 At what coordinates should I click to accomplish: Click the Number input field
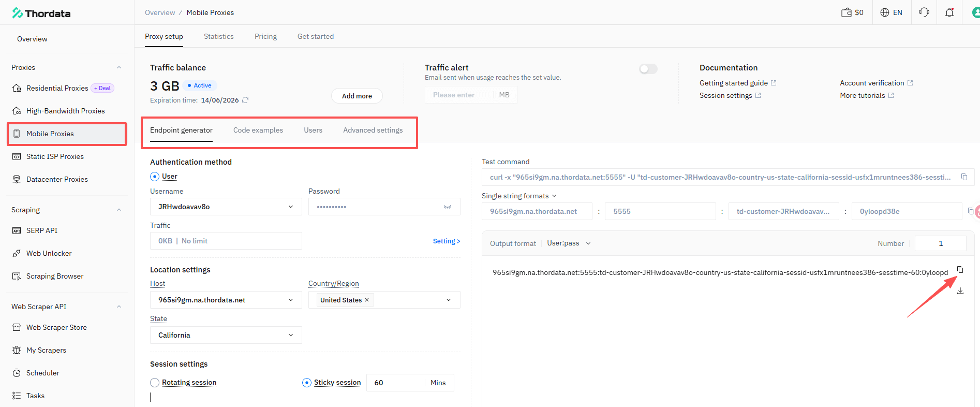pos(941,243)
